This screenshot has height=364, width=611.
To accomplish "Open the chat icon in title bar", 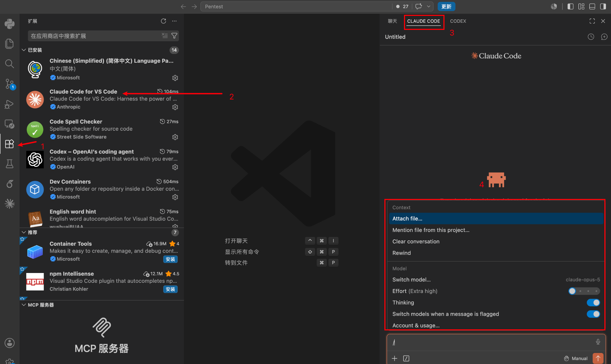I will (x=419, y=7).
